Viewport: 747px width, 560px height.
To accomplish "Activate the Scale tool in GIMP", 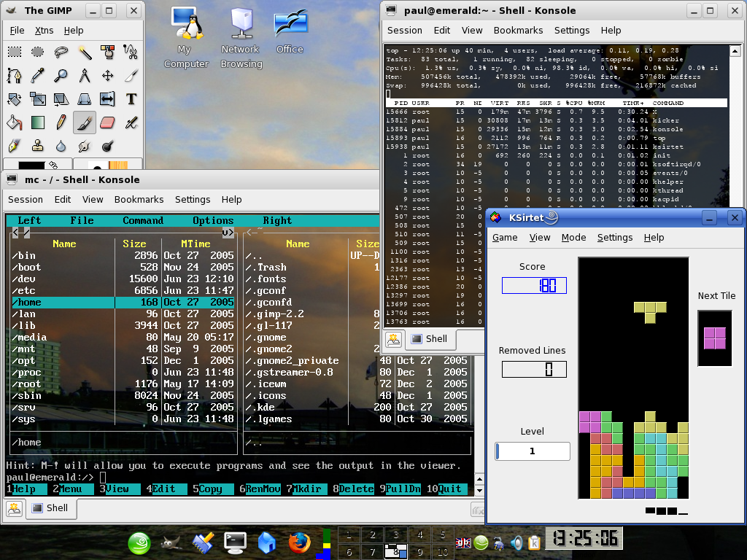I will tap(38, 99).
